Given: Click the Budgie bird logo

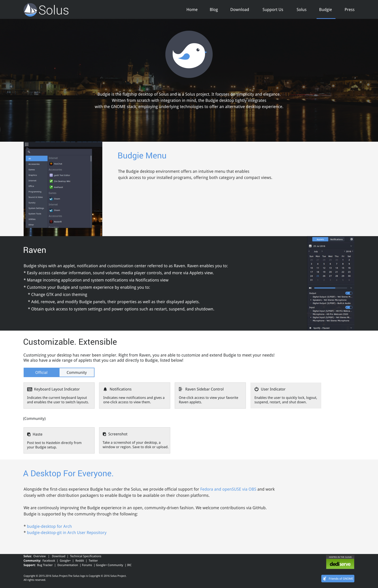Looking at the screenshot, I should pos(189,54).
